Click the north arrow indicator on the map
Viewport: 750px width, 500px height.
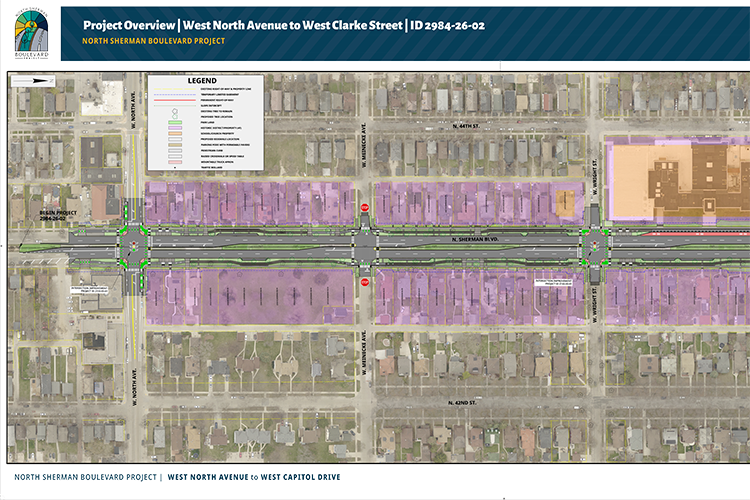point(33,81)
